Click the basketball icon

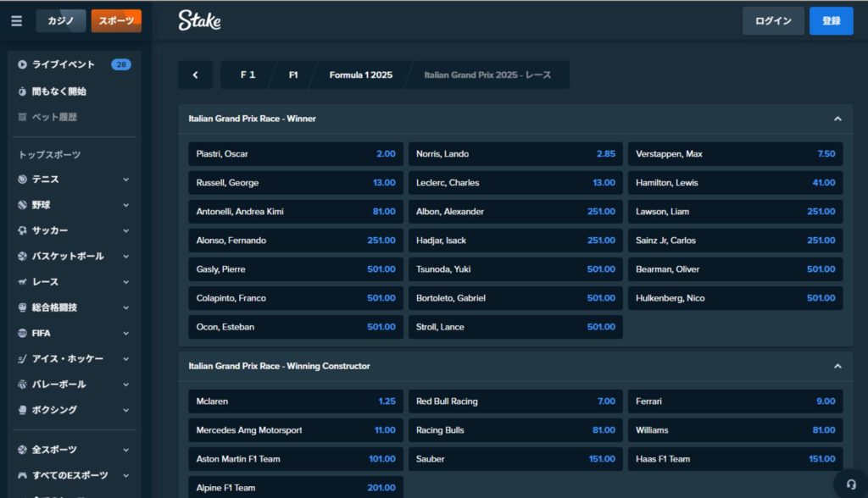22,256
